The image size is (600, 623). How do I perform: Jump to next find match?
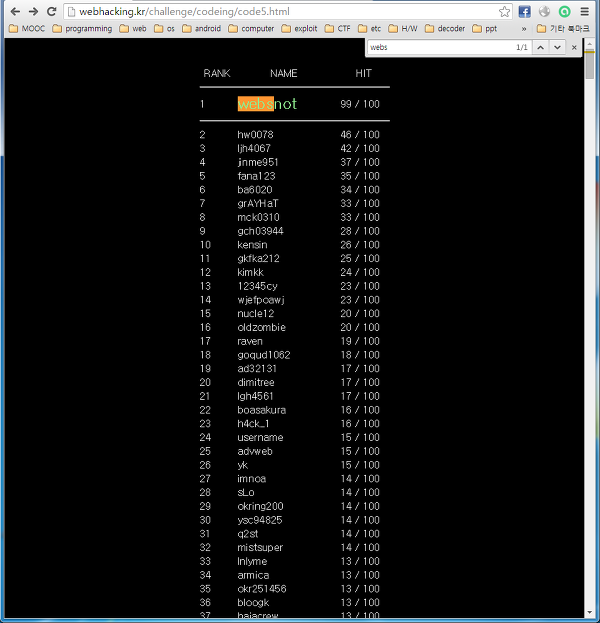tap(557, 47)
